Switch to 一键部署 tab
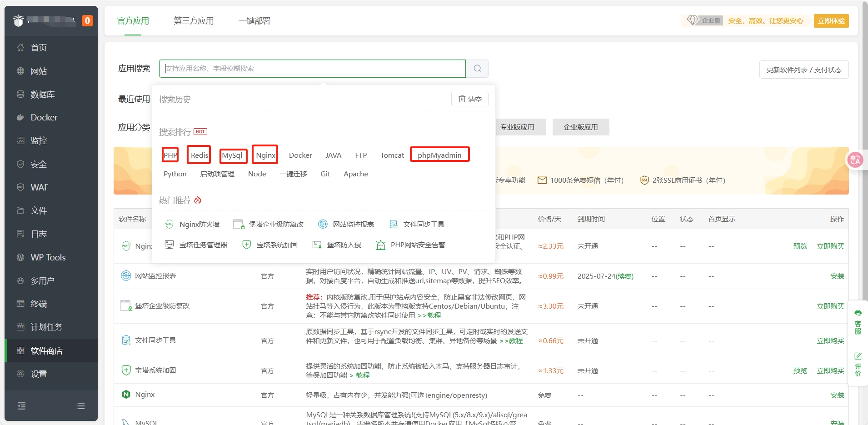 point(254,21)
